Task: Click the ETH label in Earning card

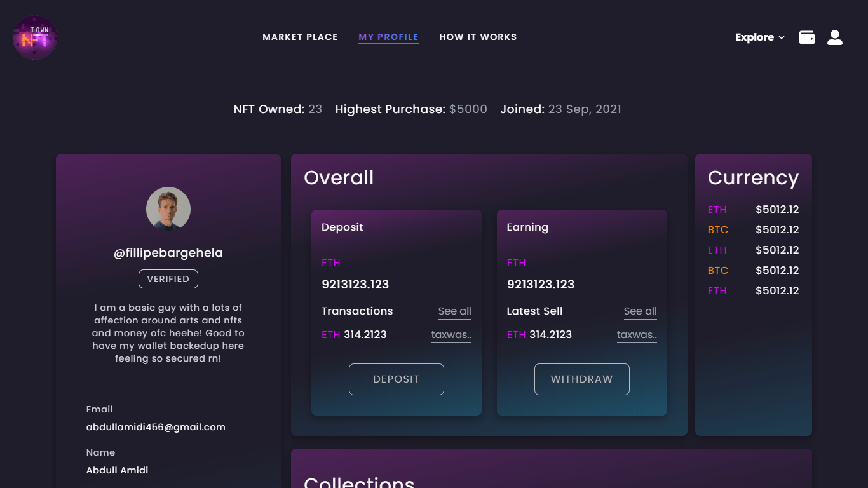Action: tap(516, 262)
